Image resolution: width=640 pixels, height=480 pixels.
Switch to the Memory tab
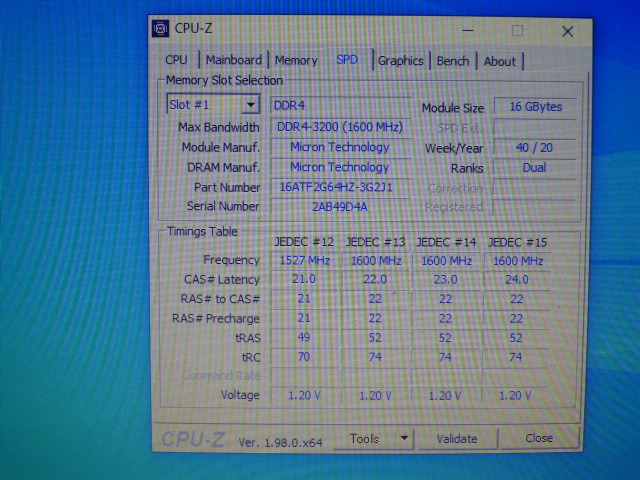pyautogui.click(x=296, y=60)
